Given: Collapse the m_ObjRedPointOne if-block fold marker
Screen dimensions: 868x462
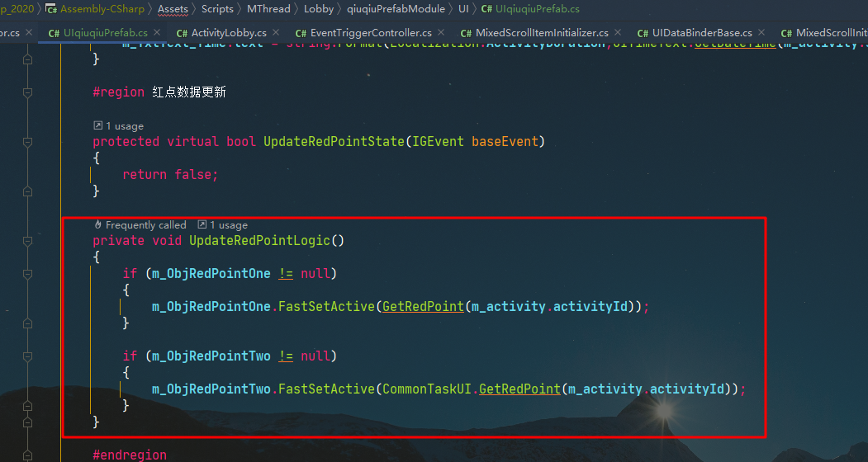Looking at the screenshot, I should pos(28,274).
